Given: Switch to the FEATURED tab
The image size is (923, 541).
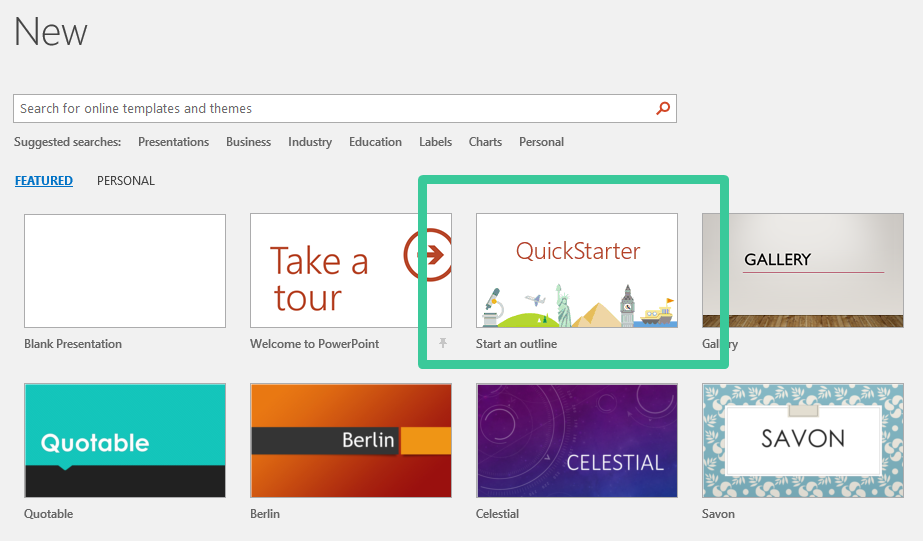Looking at the screenshot, I should 44,181.
